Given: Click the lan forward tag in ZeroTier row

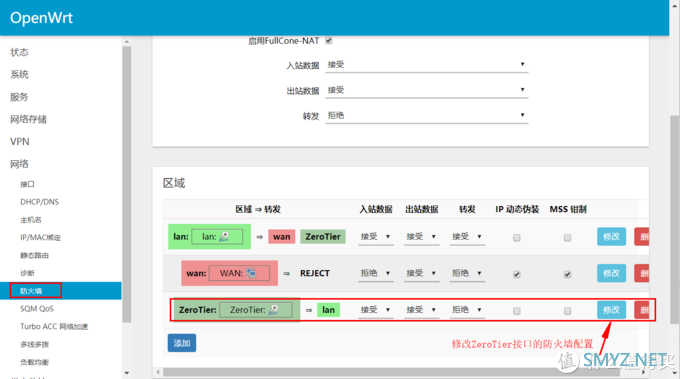Looking at the screenshot, I should (x=328, y=310).
